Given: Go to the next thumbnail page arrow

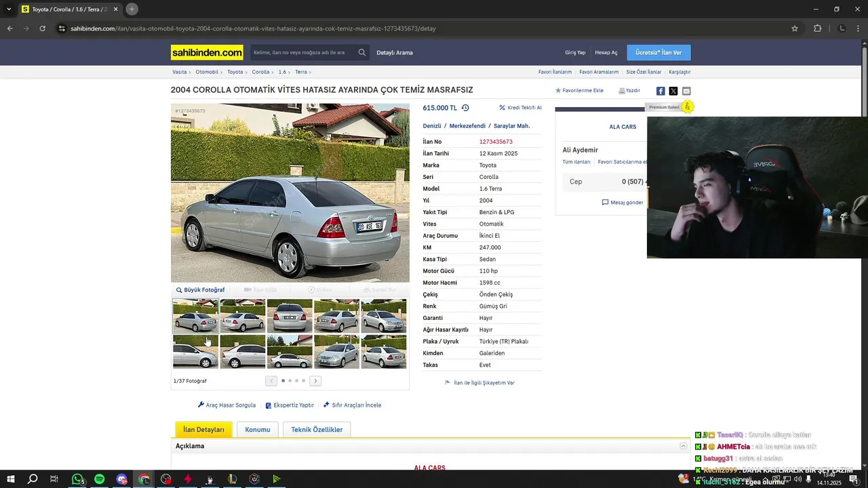Looking at the screenshot, I should pyautogui.click(x=315, y=381).
